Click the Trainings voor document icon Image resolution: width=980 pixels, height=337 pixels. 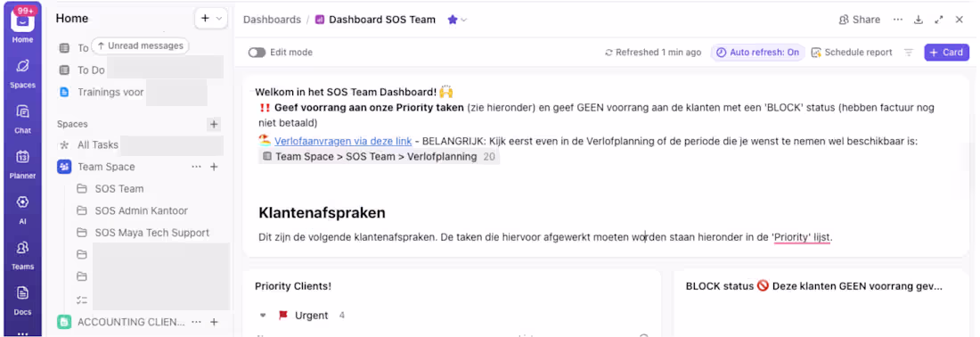coord(64,92)
